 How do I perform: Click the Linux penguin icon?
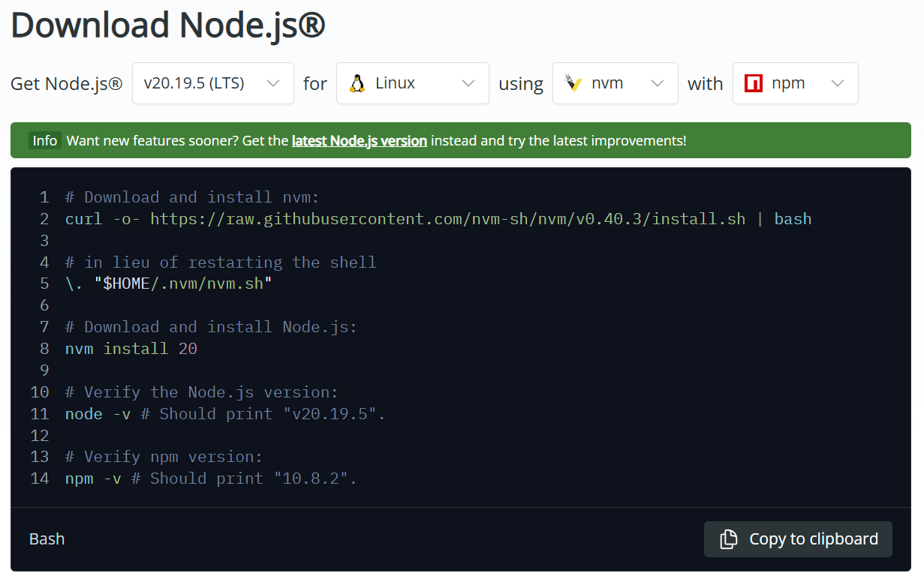coord(357,83)
